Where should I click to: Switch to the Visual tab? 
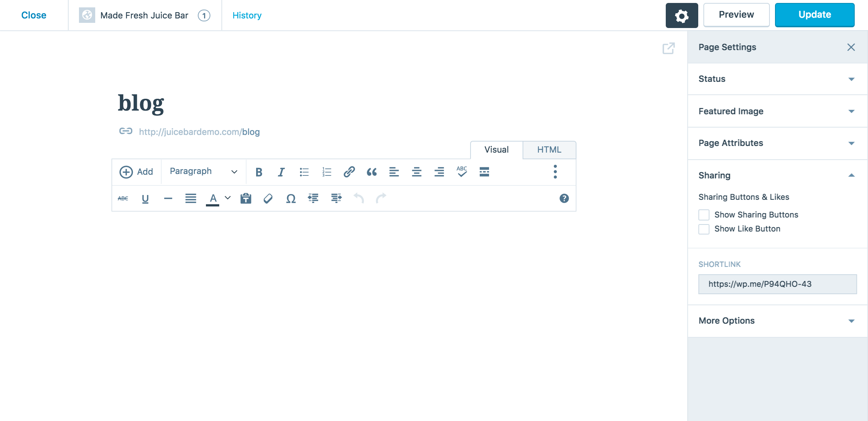(496, 150)
